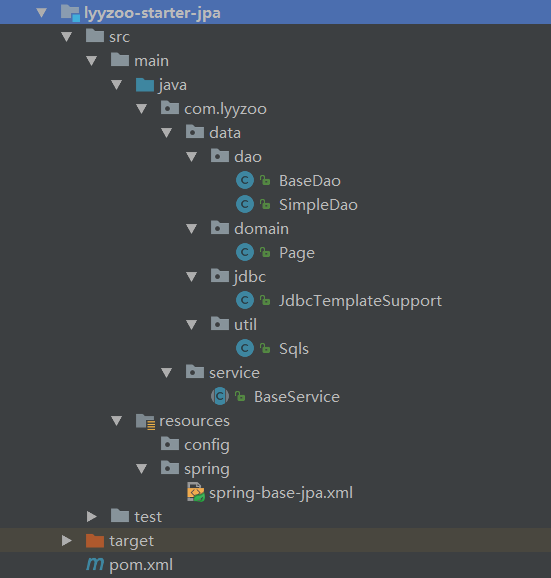Collapse the com.lyyzoo package arrow
This screenshot has width=551, height=578.
coord(142,109)
